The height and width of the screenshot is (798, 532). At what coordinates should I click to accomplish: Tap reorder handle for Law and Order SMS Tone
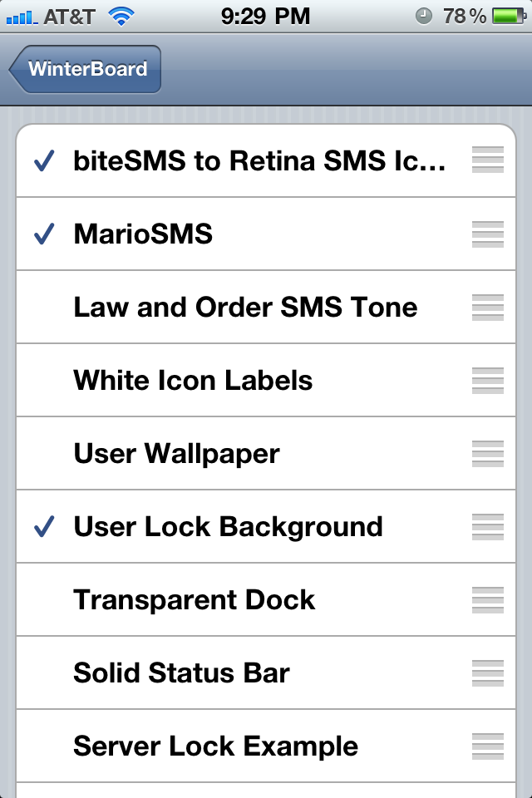point(488,308)
